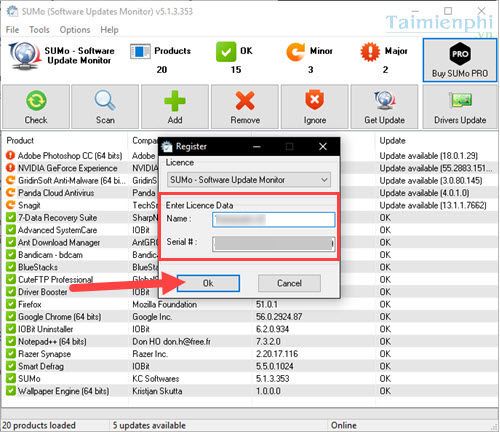Click 'Google Inc.' company cell

(152, 317)
